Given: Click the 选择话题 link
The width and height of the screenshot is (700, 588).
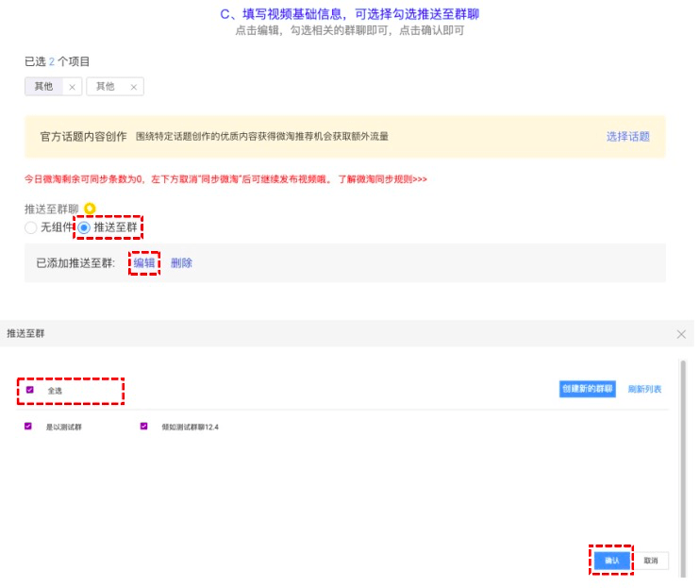Looking at the screenshot, I should coord(627,136).
